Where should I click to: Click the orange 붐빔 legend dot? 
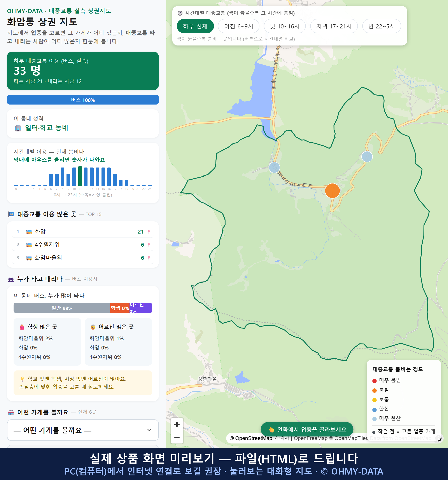pyautogui.click(x=374, y=390)
